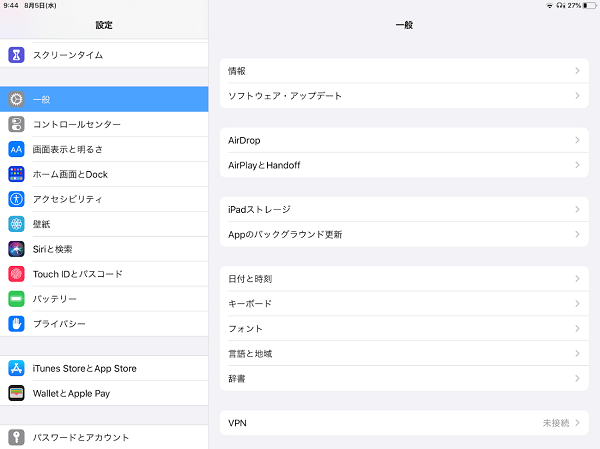
Task: Tap the Siri & Search icon
Action: coord(16,249)
